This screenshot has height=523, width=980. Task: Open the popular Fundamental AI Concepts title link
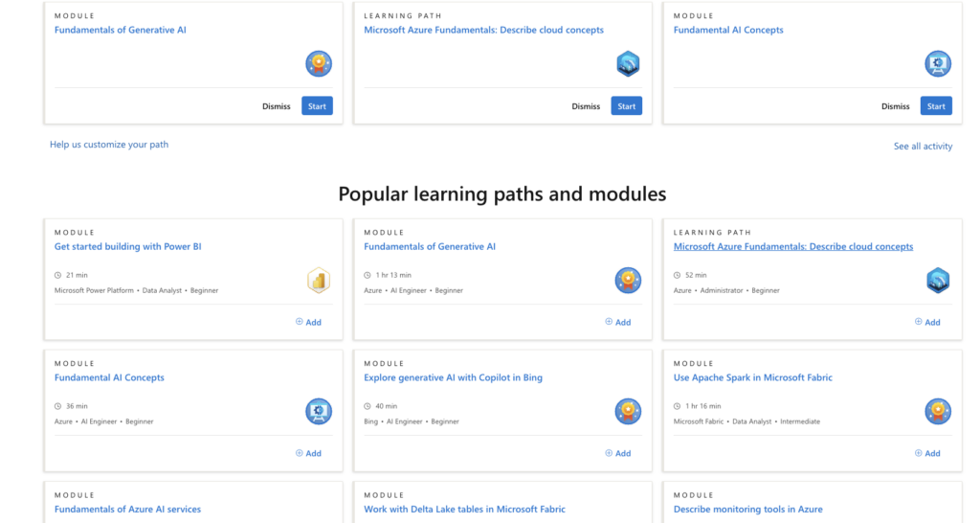tap(109, 377)
